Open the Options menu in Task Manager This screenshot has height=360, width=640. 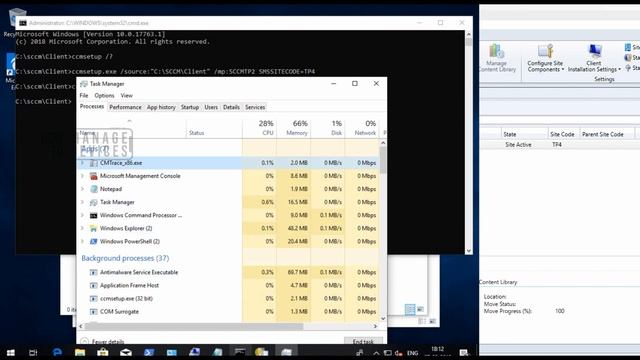104,96
